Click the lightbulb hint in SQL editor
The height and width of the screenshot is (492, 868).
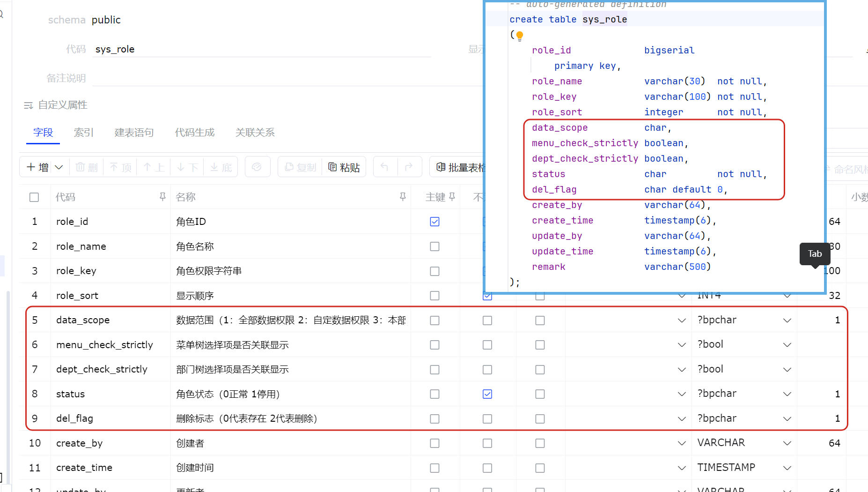coord(520,35)
